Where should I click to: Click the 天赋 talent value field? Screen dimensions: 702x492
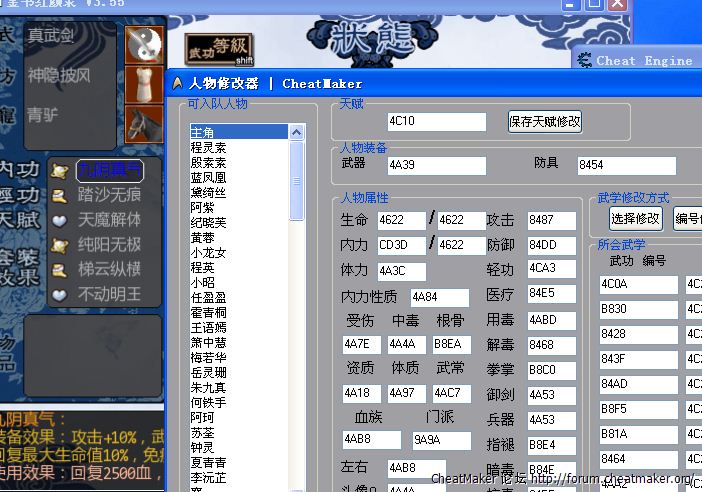click(x=436, y=122)
